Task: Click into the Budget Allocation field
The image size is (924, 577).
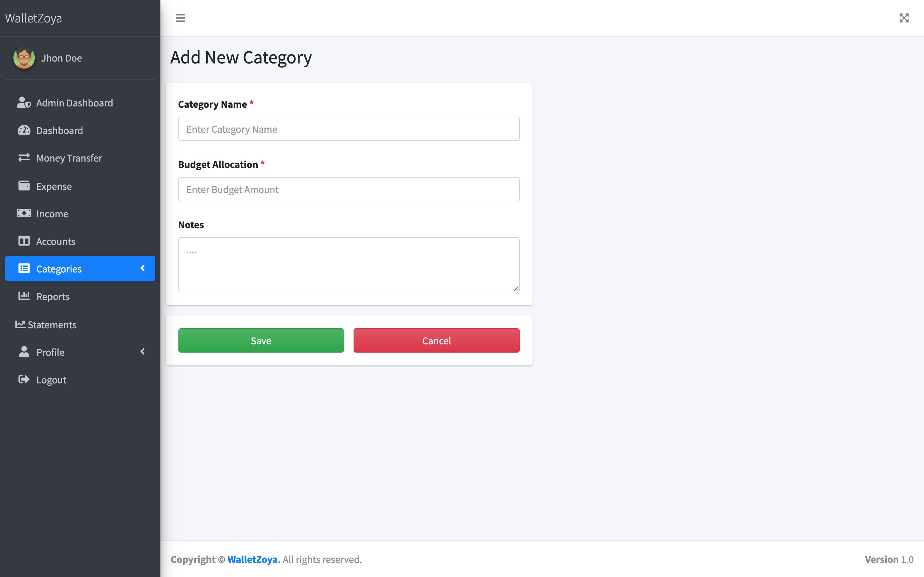Action: point(349,189)
